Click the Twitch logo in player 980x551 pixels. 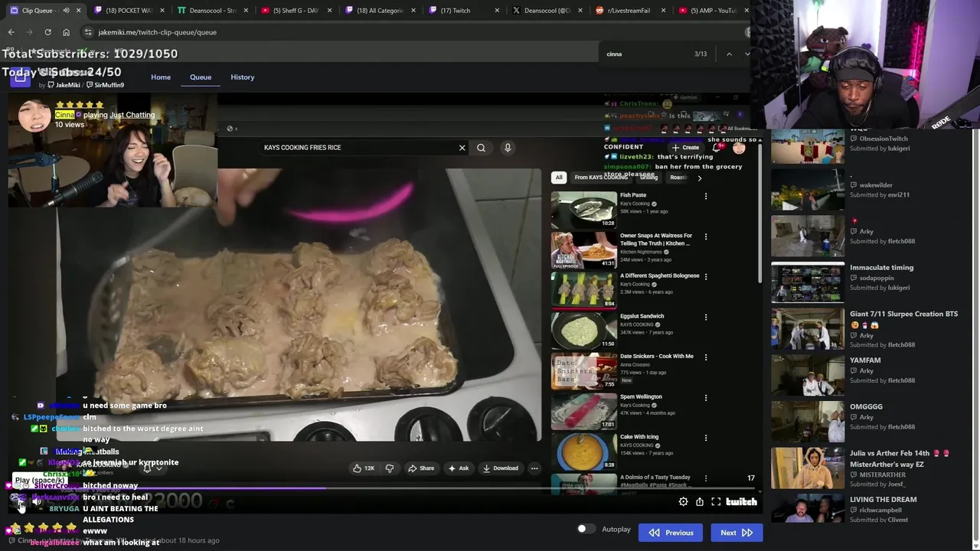click(x=741, y=502)
